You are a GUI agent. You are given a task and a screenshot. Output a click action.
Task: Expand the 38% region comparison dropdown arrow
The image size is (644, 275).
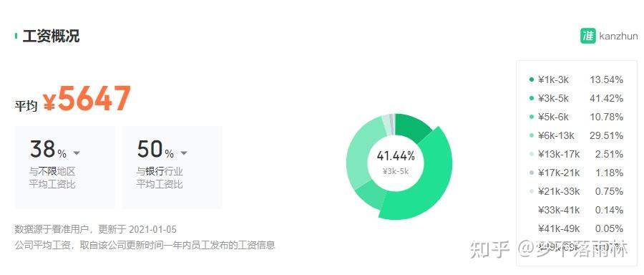(x=77, y=153)
